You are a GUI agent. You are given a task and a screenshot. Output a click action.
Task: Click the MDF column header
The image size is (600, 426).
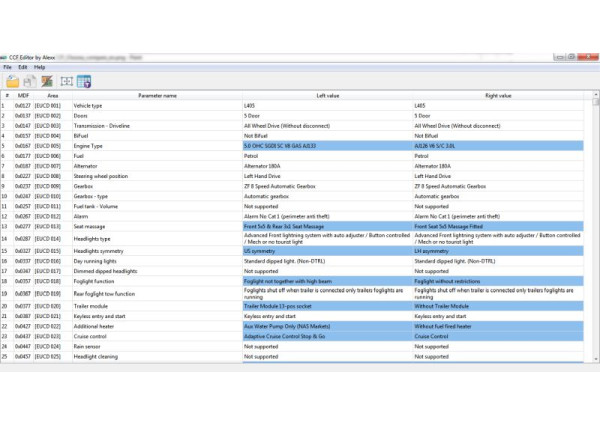point(21,96)
